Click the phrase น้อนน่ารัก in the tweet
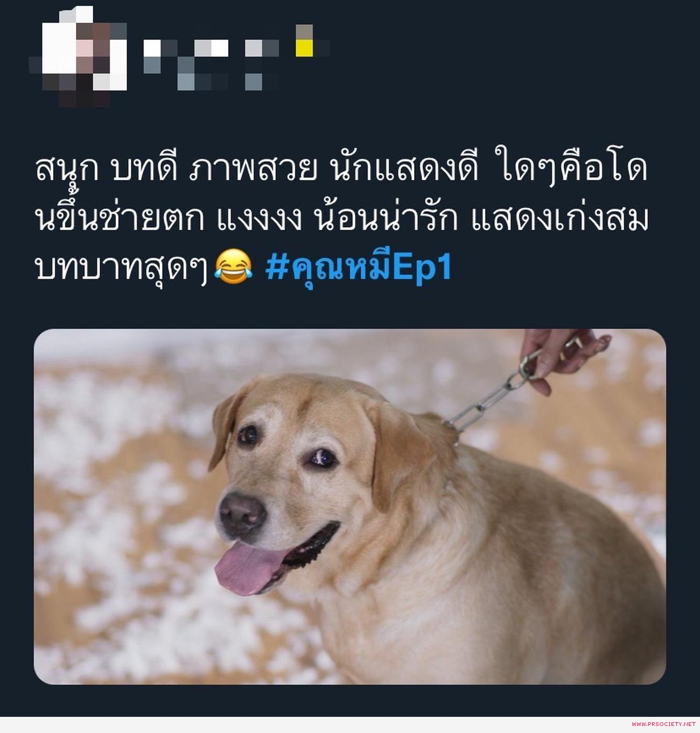Viewport: 700px width, 733px height. tap(386, 219)
